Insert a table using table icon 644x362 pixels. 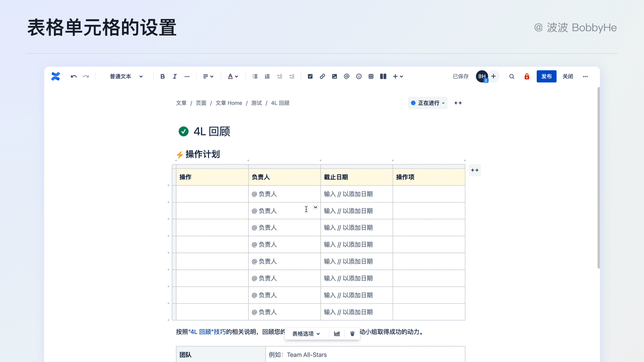coord(371,76)
